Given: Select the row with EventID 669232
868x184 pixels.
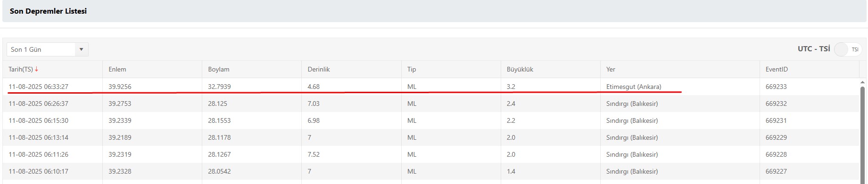Looking at the screenshot, I should point(431,104).
